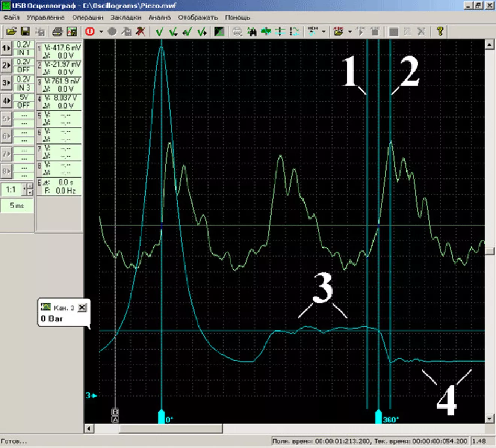The width and height of the screenshot is (496, 448).
Task: Open the Отображать menu
Action: click(x=198, y=17)
